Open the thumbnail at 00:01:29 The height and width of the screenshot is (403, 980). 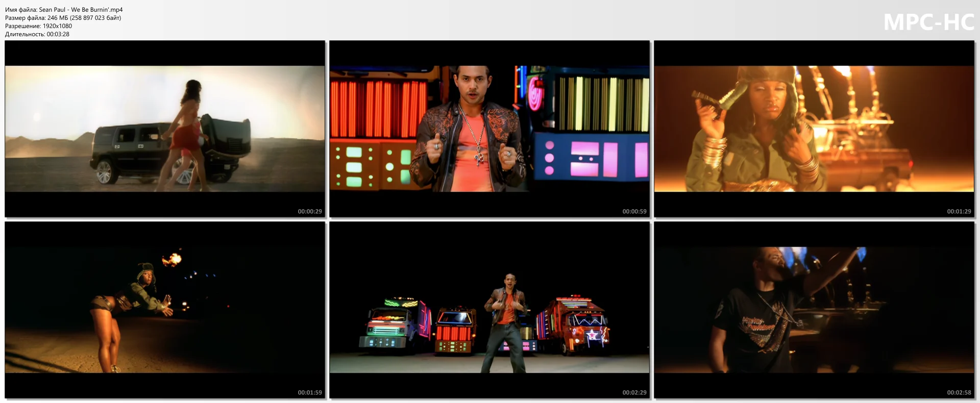click(x=814, y=129)
